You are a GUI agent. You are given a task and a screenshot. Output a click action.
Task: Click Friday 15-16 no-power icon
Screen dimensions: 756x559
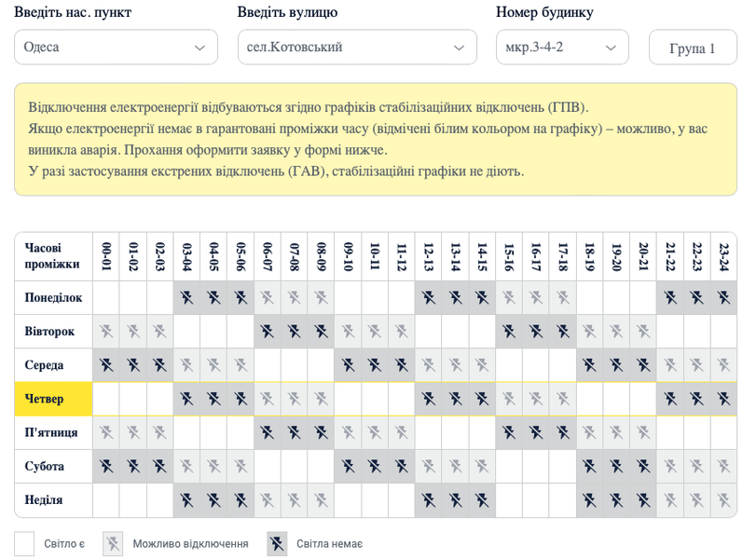point(509,432)
